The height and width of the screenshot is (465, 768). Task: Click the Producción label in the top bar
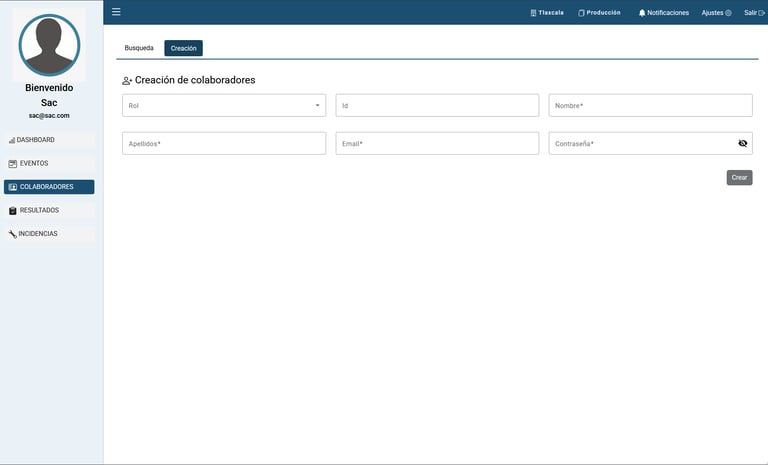pyautogui.click(x=603, y=13)
